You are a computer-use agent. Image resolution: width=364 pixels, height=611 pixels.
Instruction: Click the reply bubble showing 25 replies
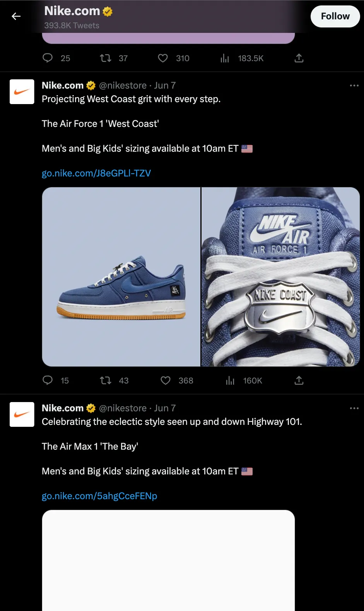[x=47, y=58]
